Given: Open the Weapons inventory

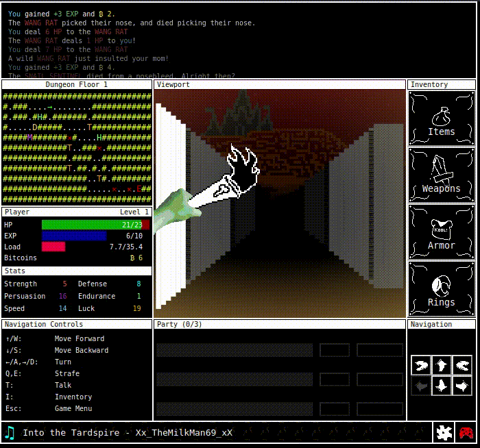Looking at the screenshot, I should pos(441,175).
